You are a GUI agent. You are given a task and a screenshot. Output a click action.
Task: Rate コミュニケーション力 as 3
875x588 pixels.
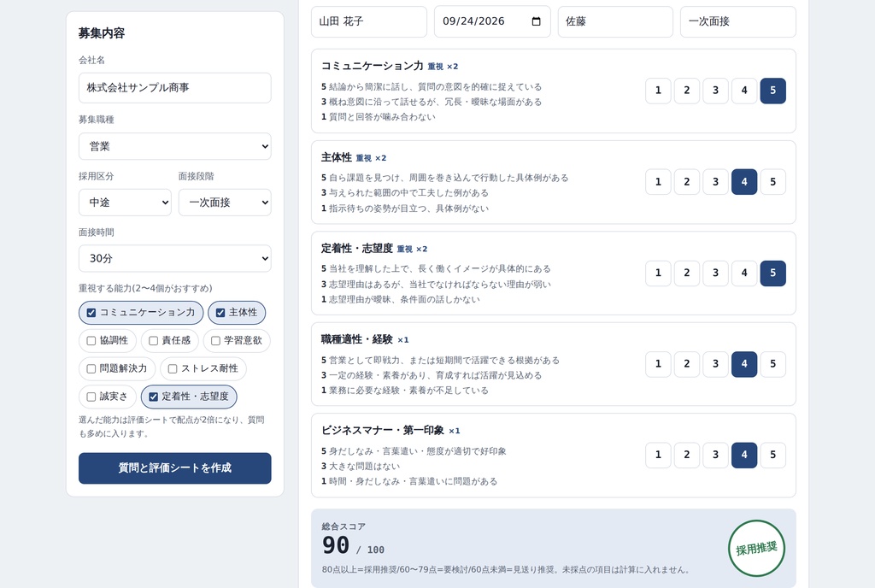(x=715, y=91)
